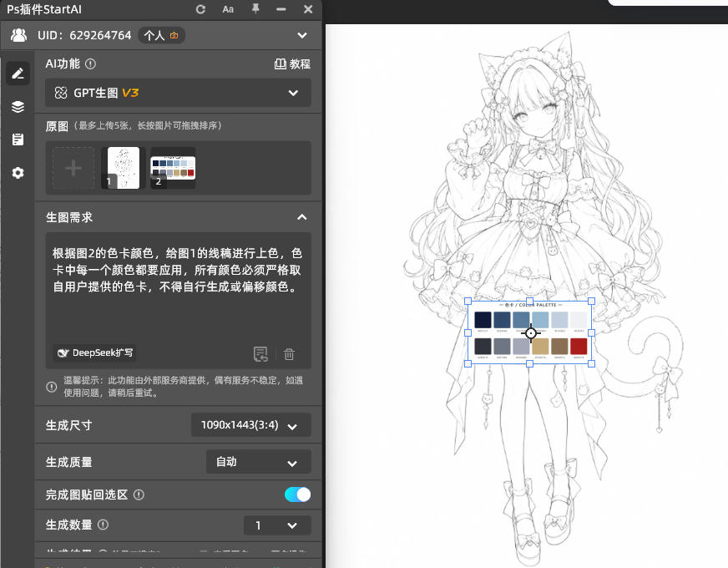Open the 生成尺寸 1090x1443 dropdown
The width and height of the screenshot is (728, 568).
pos(251,425)
